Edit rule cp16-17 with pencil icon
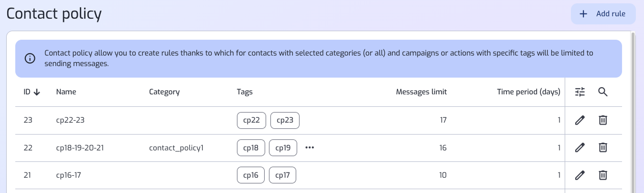 tap(580, 175)
